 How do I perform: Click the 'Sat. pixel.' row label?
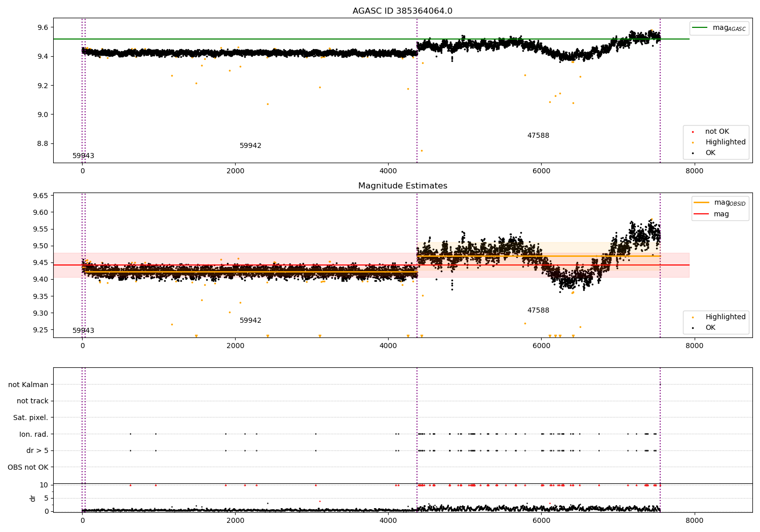coord(31,417)
